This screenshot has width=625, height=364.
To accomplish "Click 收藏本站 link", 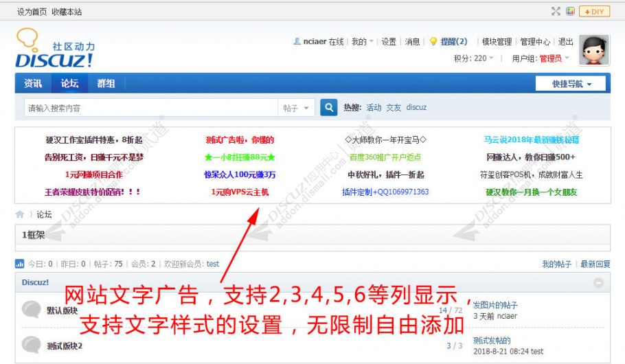I will [67, 12].
